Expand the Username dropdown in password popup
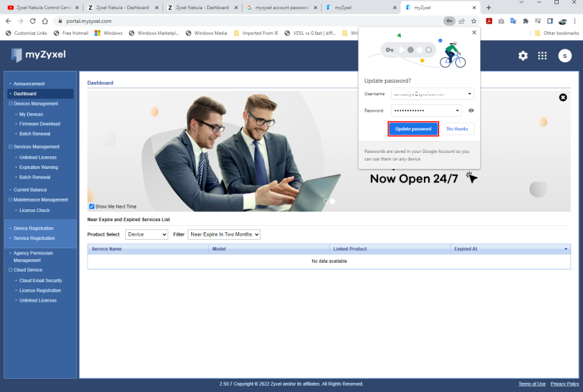This screenshot has height=392, width=583. click(x=470, y=94)
